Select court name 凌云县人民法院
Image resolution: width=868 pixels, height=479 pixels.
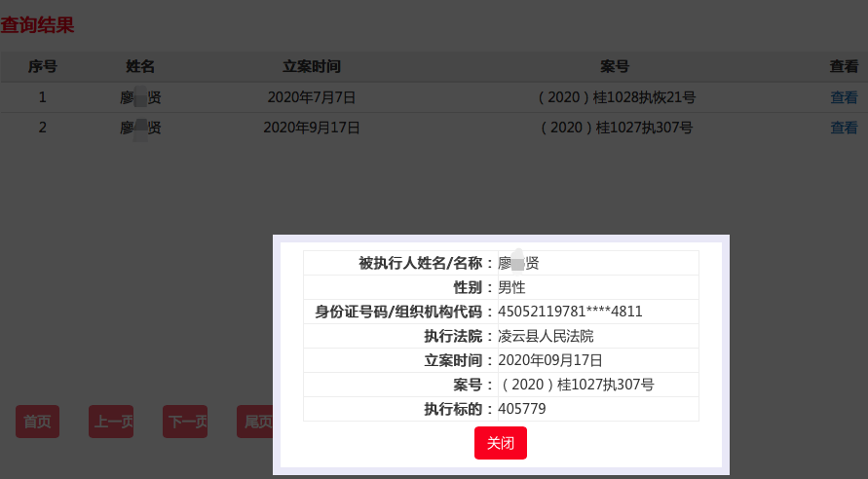(x=546, y=336)
